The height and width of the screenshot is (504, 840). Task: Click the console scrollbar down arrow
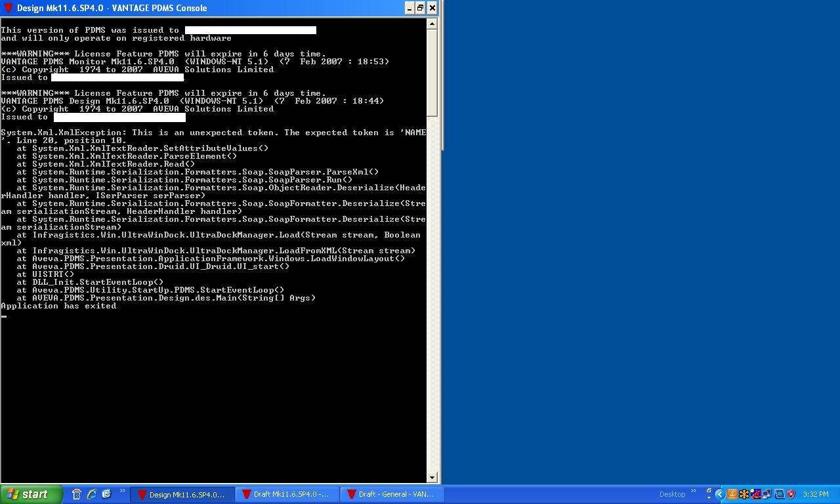[x=431, y=478]
